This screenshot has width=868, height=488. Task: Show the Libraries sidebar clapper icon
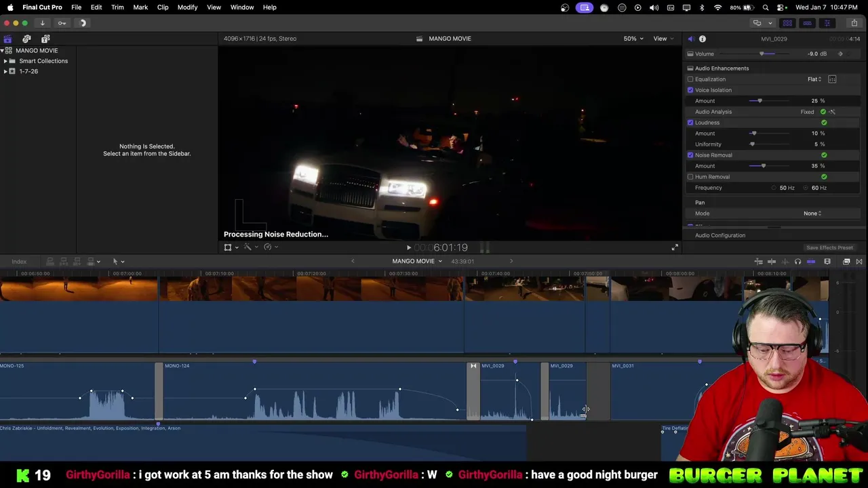click(x=7, y=39)
